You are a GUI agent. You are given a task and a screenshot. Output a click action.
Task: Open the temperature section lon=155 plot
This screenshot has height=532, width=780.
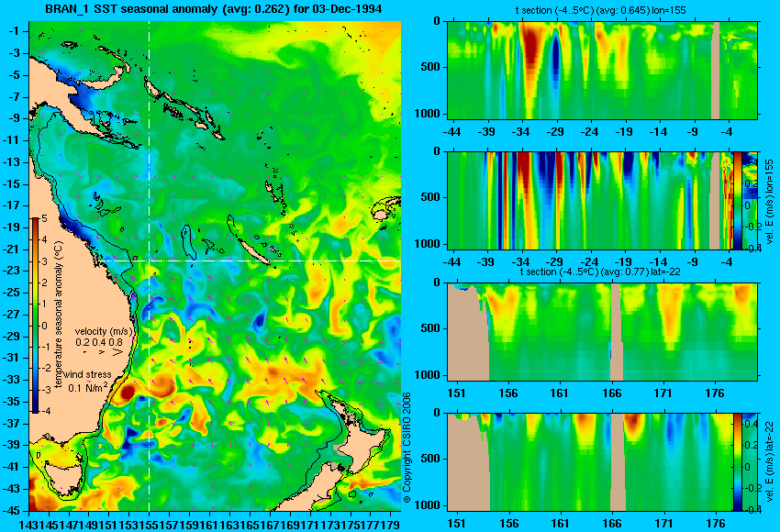pos(602,70)
